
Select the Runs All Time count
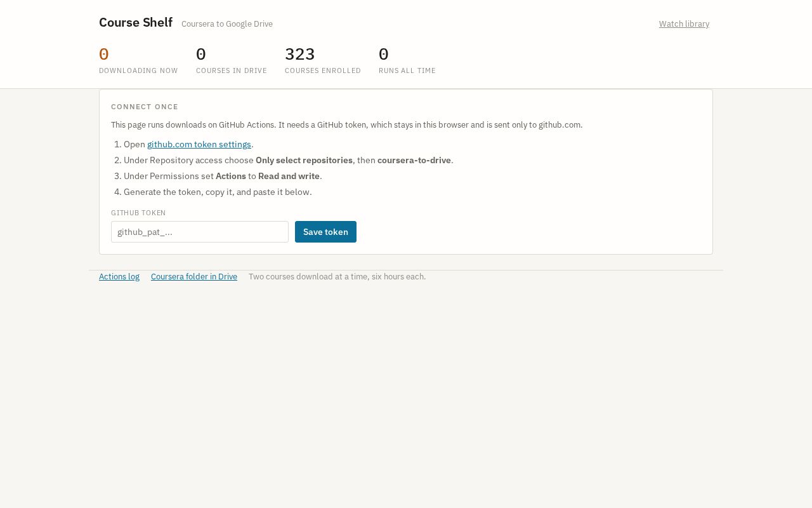click(x=384, y=54)
